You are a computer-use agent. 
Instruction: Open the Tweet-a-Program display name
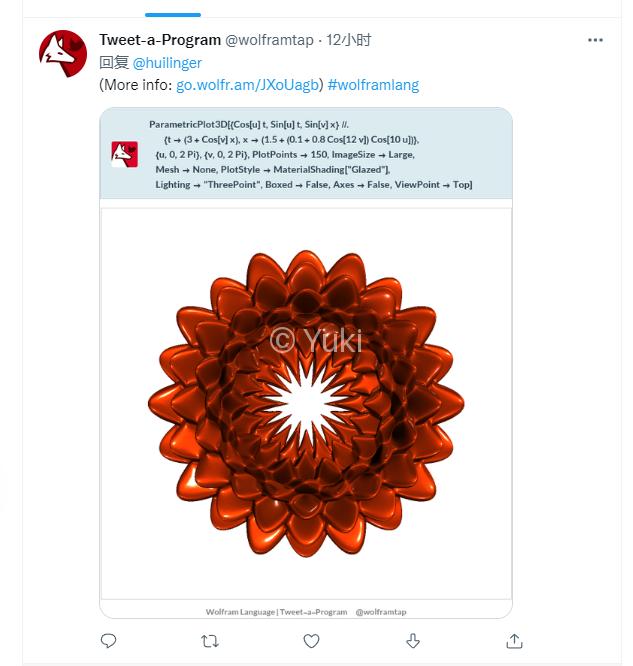(x=159, y=40)
